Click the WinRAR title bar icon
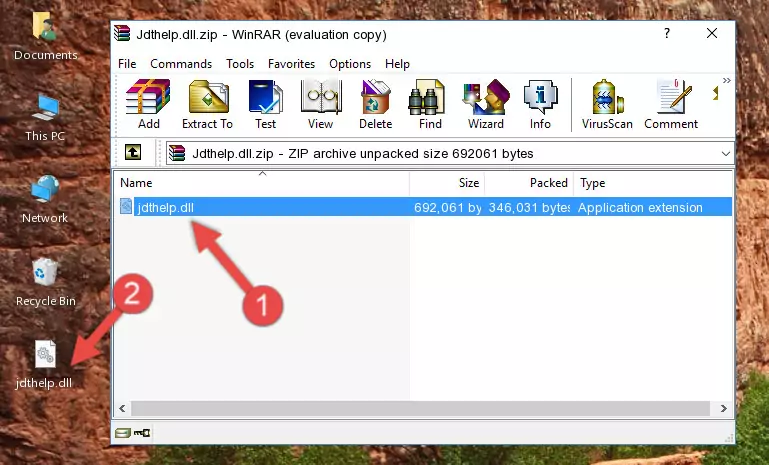Viewport: 769px width, 465px height. (122, 34)
